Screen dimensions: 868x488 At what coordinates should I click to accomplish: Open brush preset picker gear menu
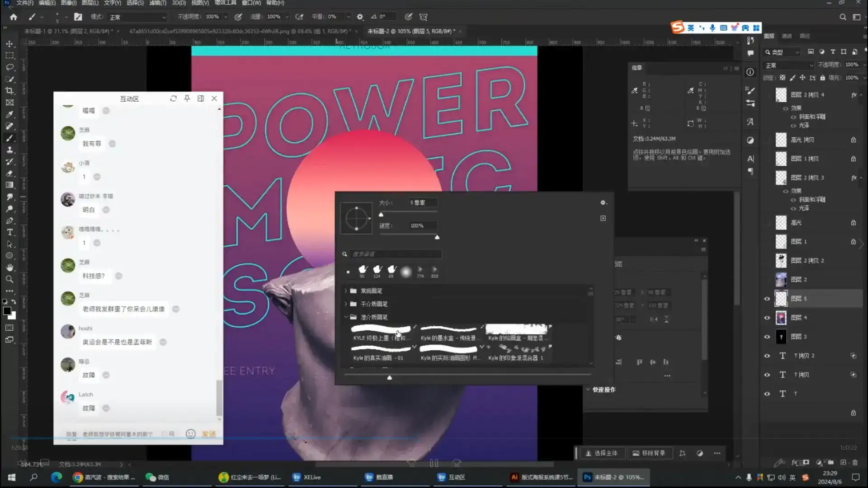tap(603, 203)
